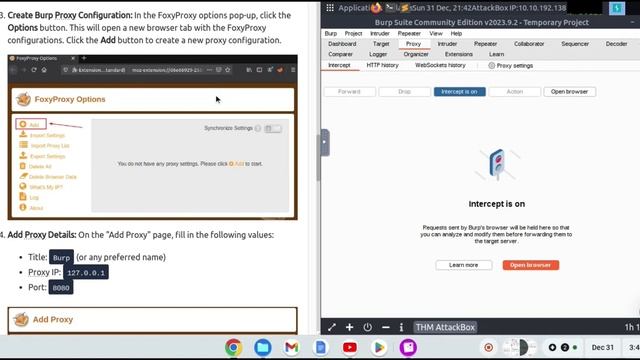Click the Burp Suite icon in AttackBox panel

click(404, 7)
